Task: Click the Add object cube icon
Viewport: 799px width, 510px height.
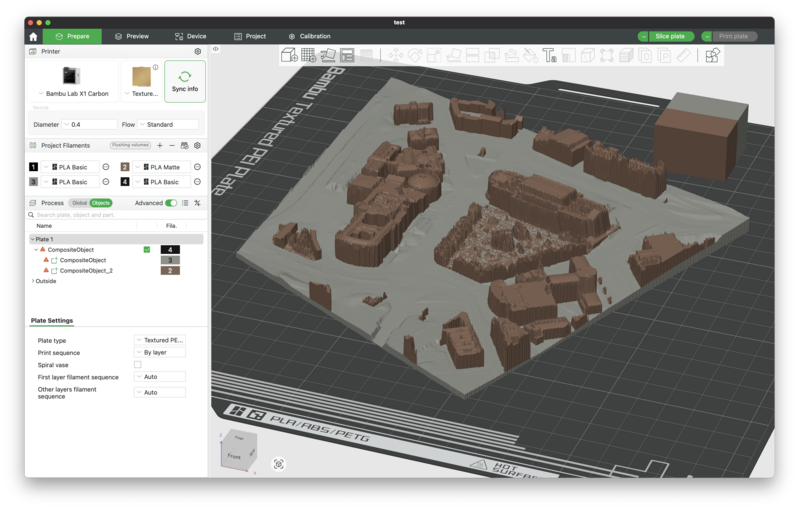Action: pos(289,55)
